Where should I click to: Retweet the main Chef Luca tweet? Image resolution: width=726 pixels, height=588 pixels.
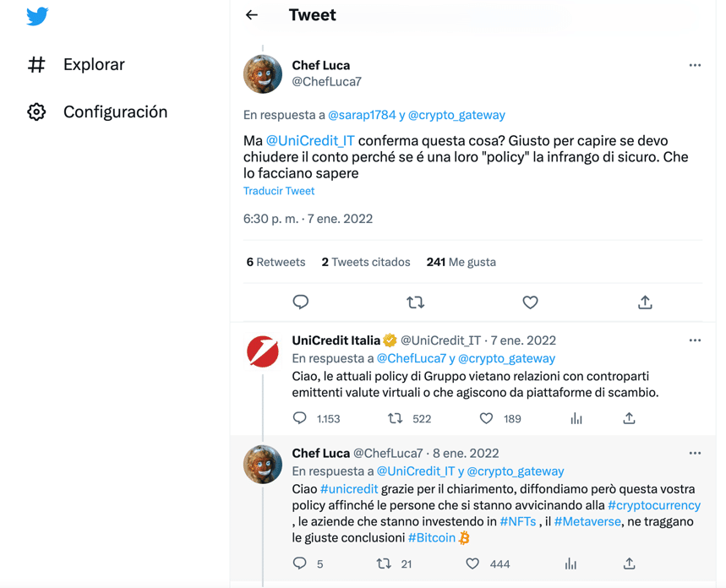[x=415, y=302]
